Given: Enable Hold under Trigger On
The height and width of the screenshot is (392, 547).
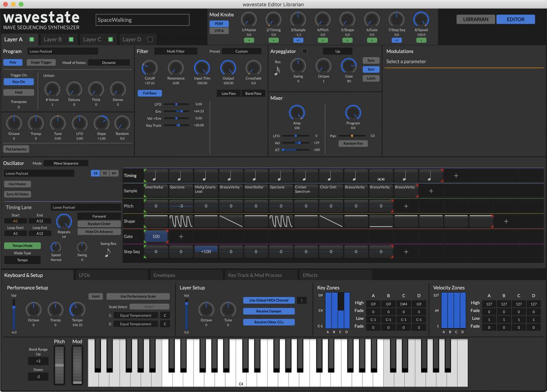Looking at the screenshot, I should (x=18, y=92).
